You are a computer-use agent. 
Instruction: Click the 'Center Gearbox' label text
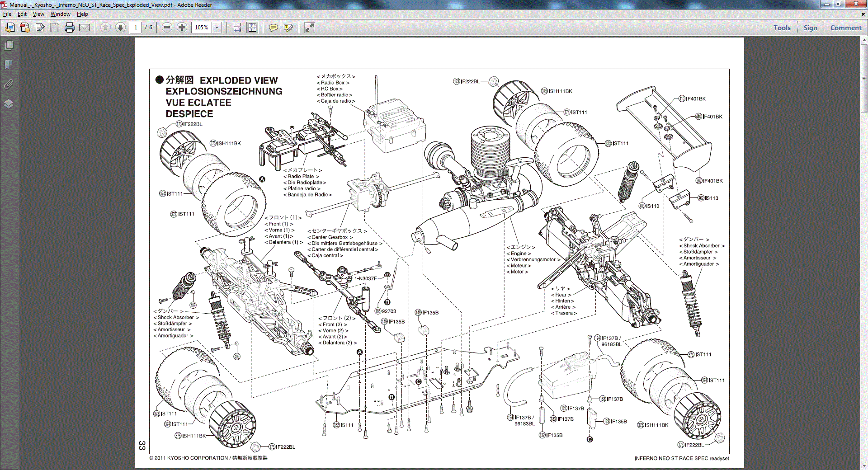point(330,237)
